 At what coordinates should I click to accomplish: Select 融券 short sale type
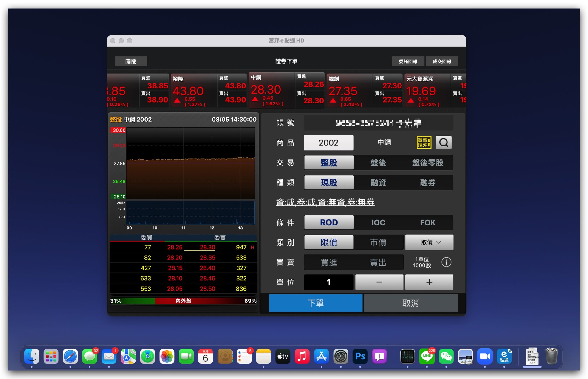click(428, 182)
